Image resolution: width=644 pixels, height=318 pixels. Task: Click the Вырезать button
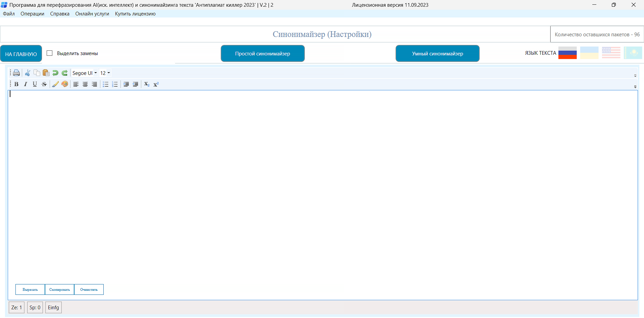[x=30, y=289]
